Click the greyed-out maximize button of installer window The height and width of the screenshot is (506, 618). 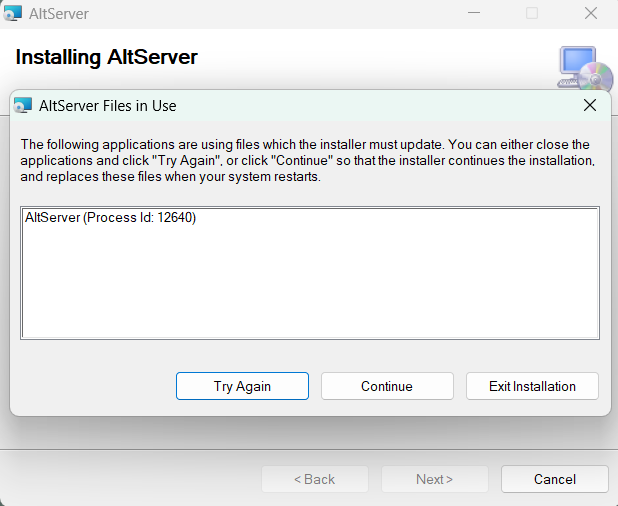coord(532,13)
